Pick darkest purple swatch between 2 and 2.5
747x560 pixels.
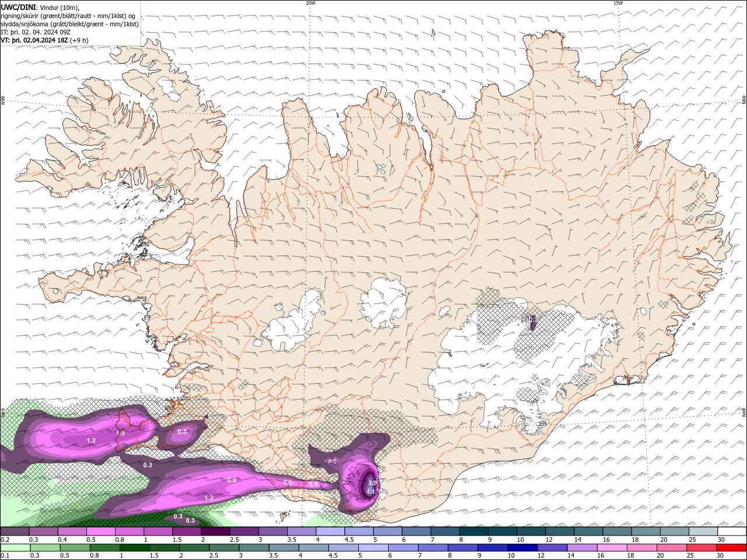[215, 531]
